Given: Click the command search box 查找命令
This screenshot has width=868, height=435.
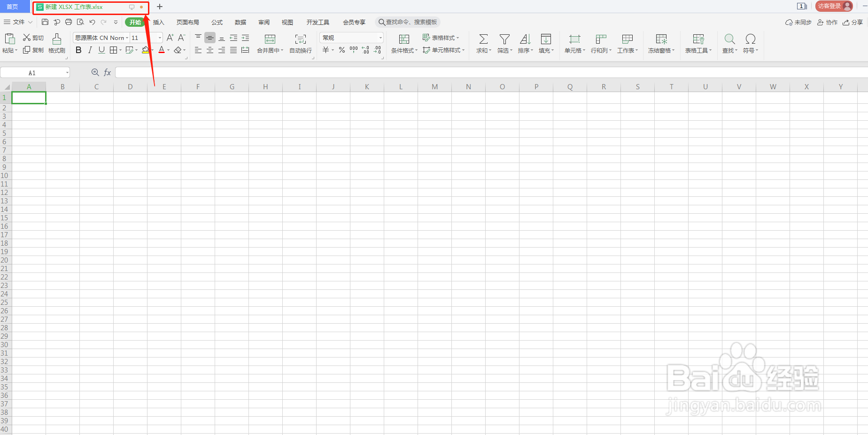Looking at the screenshot, I should click(x=408, y=22).
